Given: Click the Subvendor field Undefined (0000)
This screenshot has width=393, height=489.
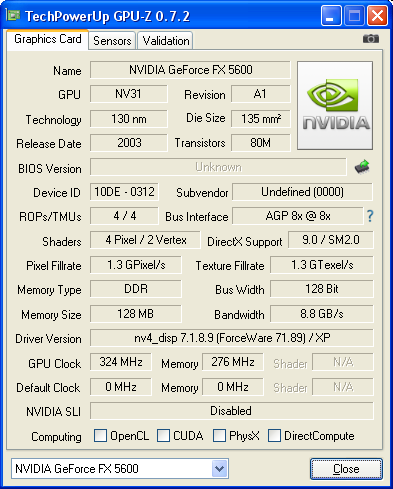Looking at the screenshot, I should click(x=302, y=192).
